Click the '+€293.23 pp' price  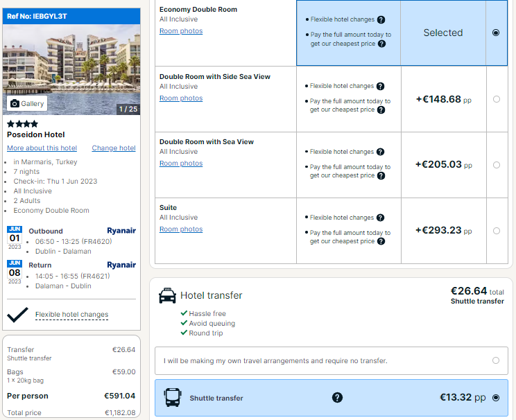tap(444, 230)
